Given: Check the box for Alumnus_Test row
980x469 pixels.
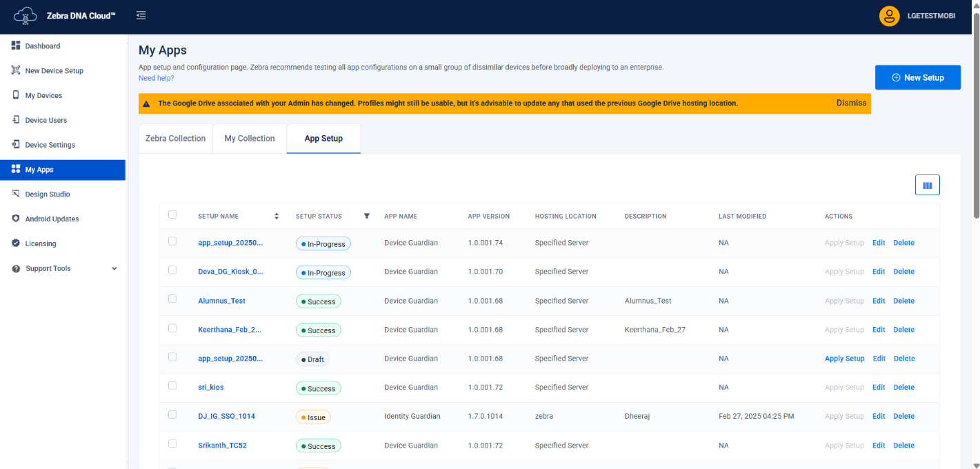Looking at the screenshot, I should pyautogui.click(x=172, y=299).
